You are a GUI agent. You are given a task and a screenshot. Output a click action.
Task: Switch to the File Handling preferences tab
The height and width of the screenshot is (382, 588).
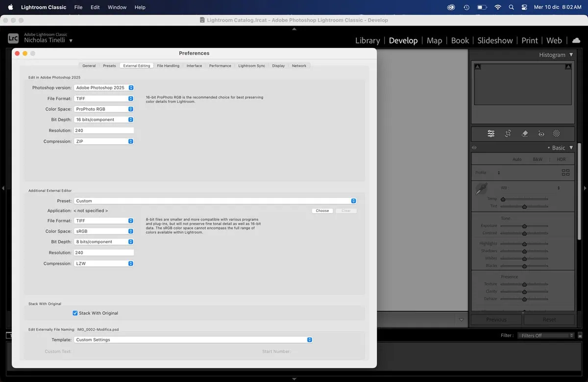pos(168,65)
